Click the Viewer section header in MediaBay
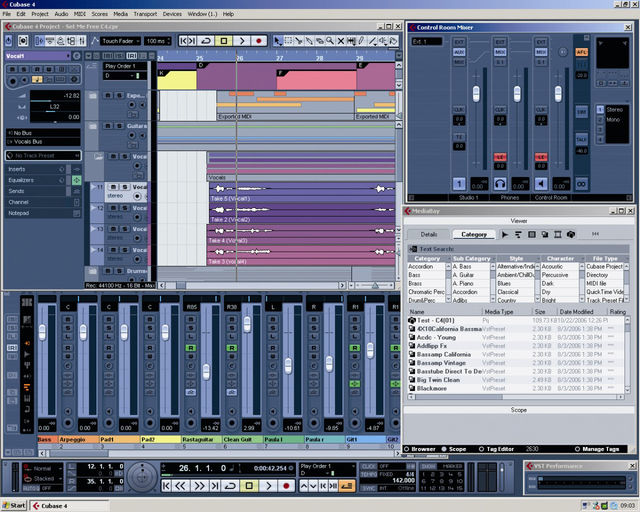This screenshot has width=640, height=512. pyautogui.click(x=519, y=221)
